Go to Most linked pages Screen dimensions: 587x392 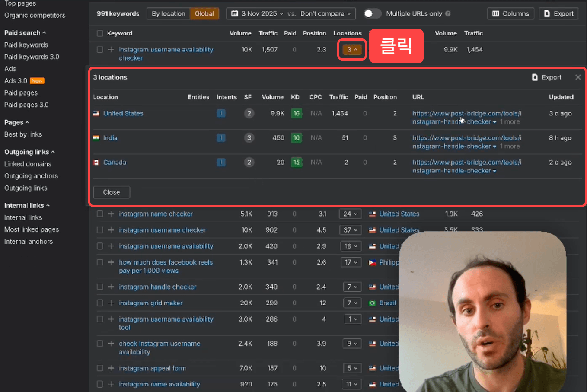32,230
